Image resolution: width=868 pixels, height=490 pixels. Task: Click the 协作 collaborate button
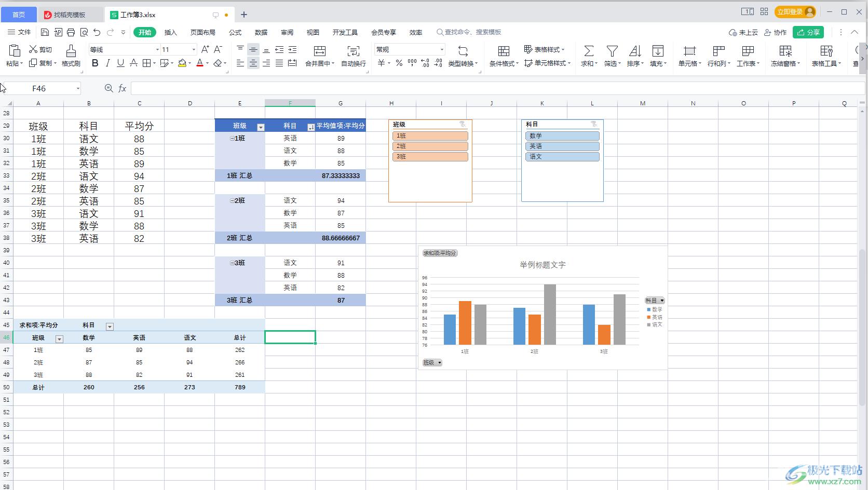(x=776, y=32)
